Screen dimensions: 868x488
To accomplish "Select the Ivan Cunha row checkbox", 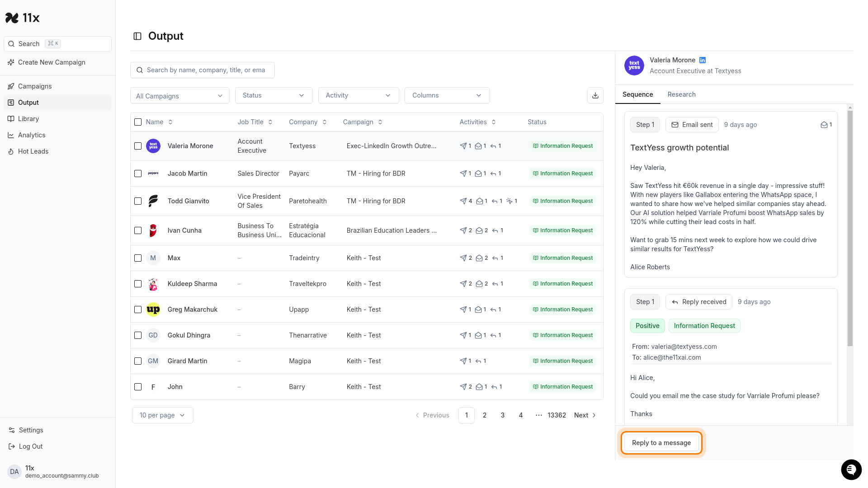I will coord(138,230).
